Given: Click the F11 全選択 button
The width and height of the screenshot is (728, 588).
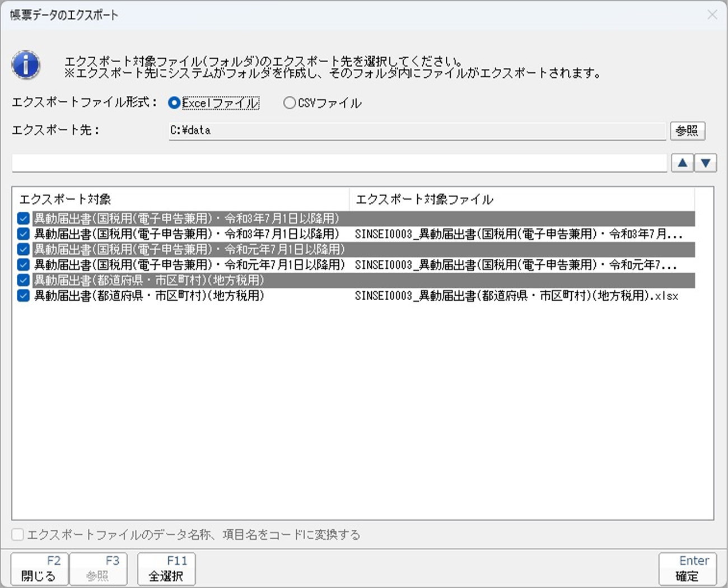Looking at the screenshot, I should 166,569.
